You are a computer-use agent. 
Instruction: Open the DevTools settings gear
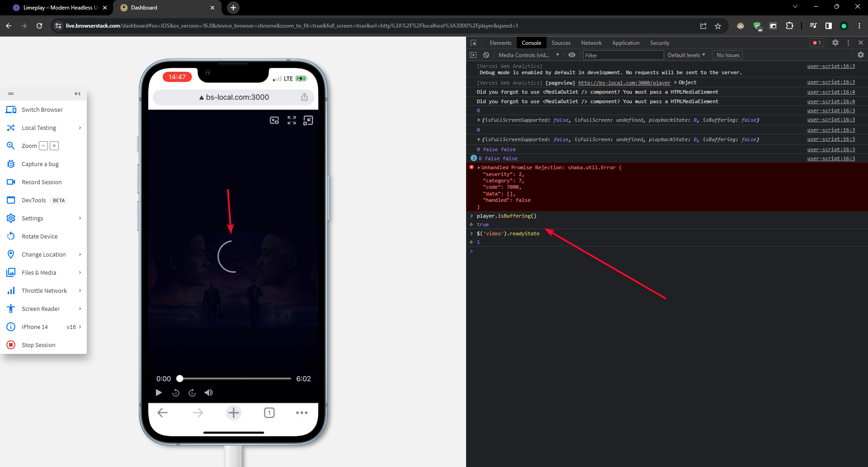tap(836, 43)
